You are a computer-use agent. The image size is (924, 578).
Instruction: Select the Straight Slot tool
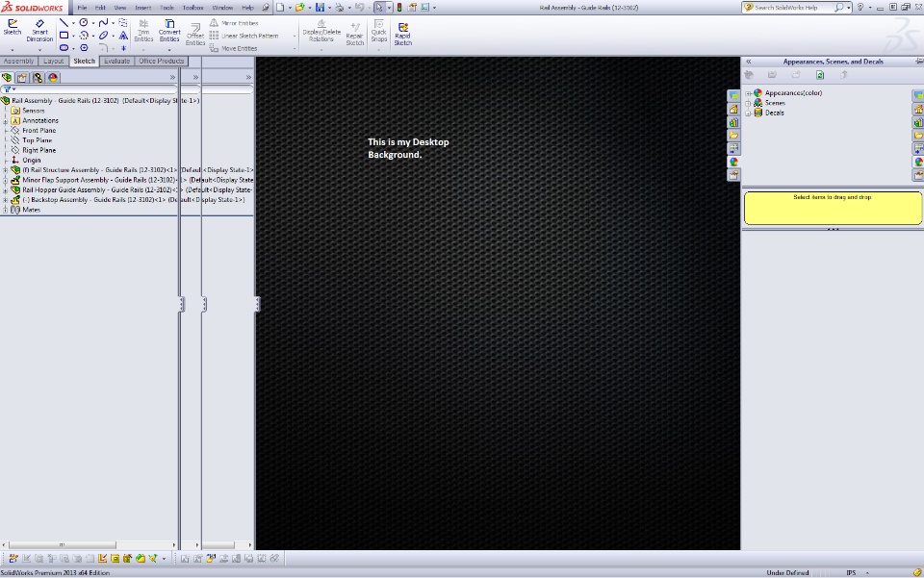pos(64,48)
